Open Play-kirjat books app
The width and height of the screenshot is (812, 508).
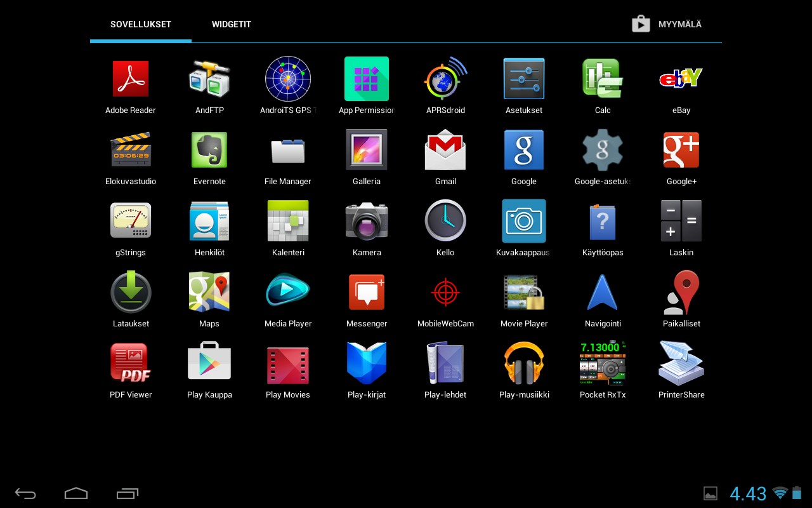tap(367, 363)
